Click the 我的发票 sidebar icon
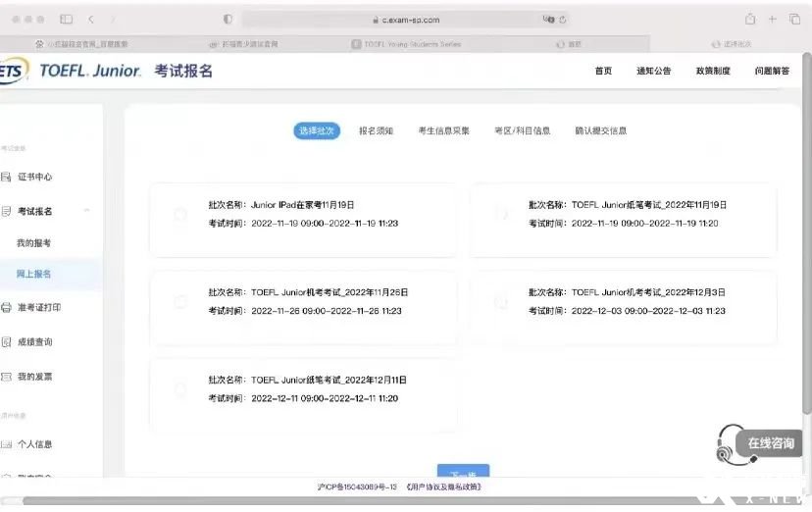This screenshot has height=512, width=812. pyautogui.click(x=6, y=377)
